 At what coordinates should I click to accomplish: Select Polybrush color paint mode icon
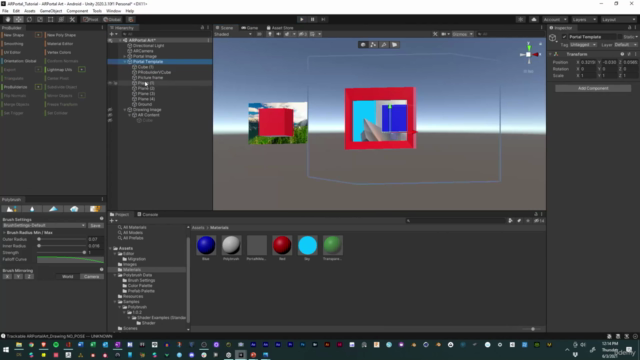point(53,209)
